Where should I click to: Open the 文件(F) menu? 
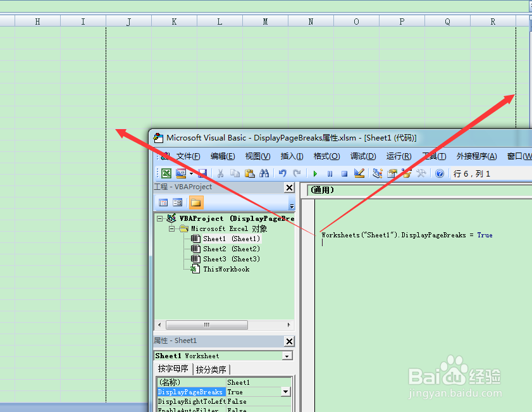pyautogui.click(x=188, y=156)
